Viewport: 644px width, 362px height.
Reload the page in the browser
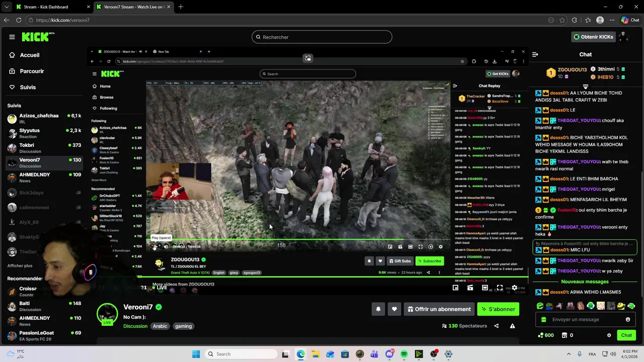tap(19, 20)
